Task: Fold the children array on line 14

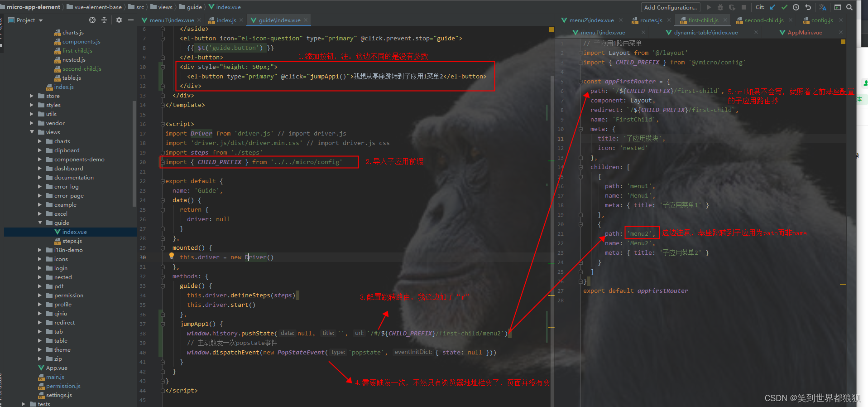Action: pyautogui.click(x=580, y=167)
